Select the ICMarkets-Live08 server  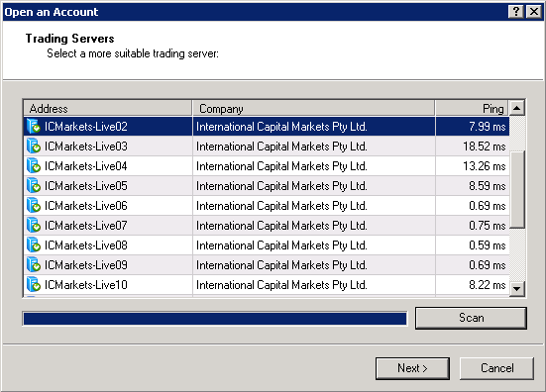pos(267,245)
